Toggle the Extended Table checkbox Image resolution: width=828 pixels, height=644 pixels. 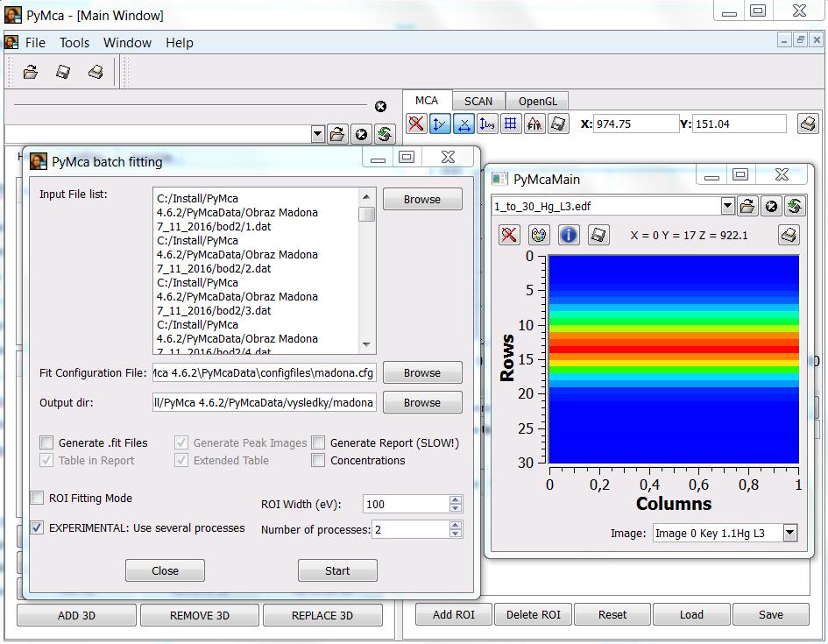tap(181, 460)
